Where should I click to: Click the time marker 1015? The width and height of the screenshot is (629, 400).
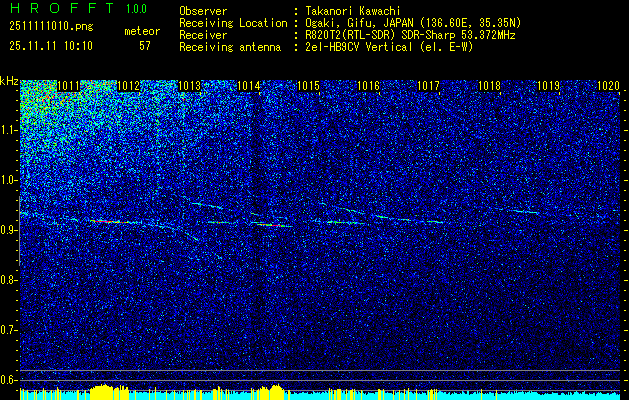click(308, 86)
